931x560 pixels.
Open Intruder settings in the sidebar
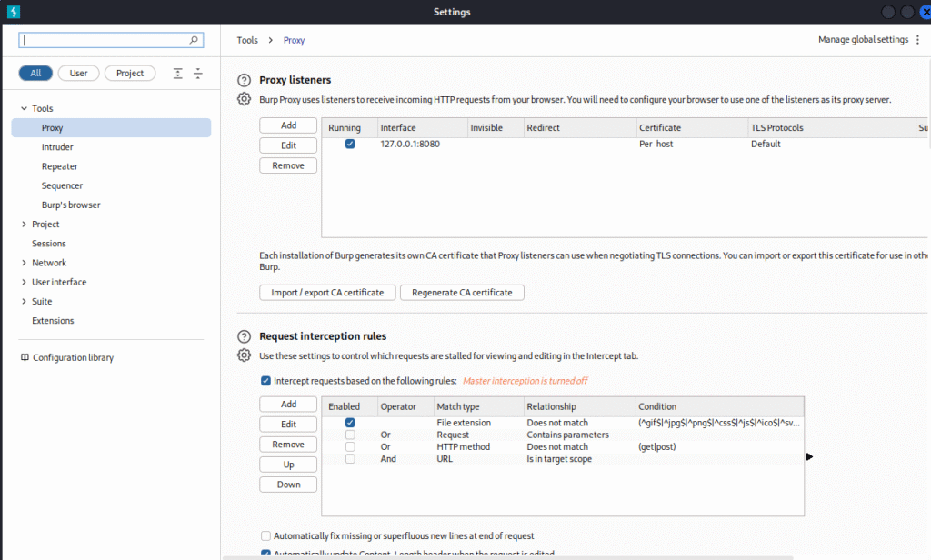(x=57, y=147)
